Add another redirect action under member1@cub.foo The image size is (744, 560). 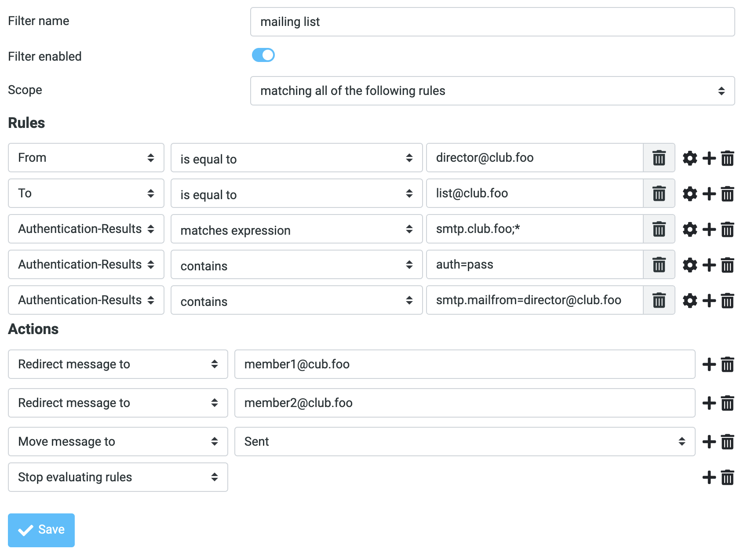click(x=708, y=364)
